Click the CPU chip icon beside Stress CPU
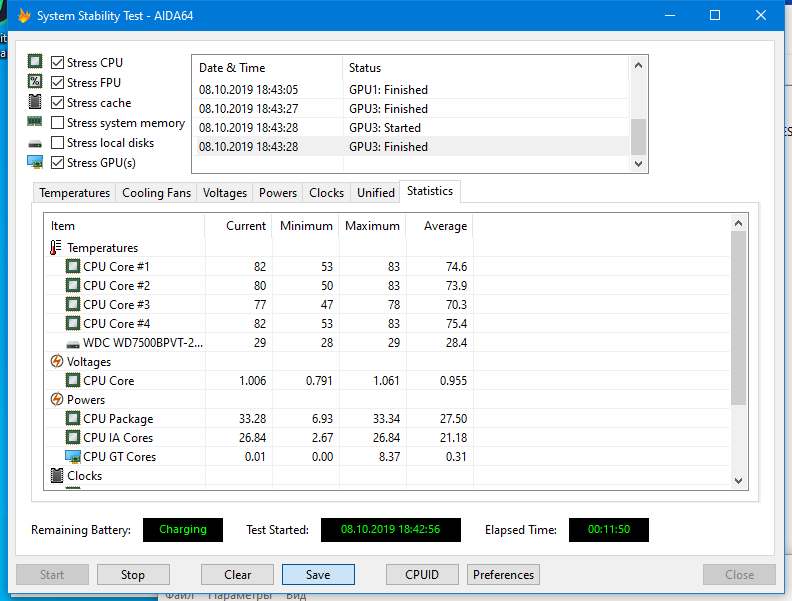Viewport: 792px width, 601px height. pos(35,62)
